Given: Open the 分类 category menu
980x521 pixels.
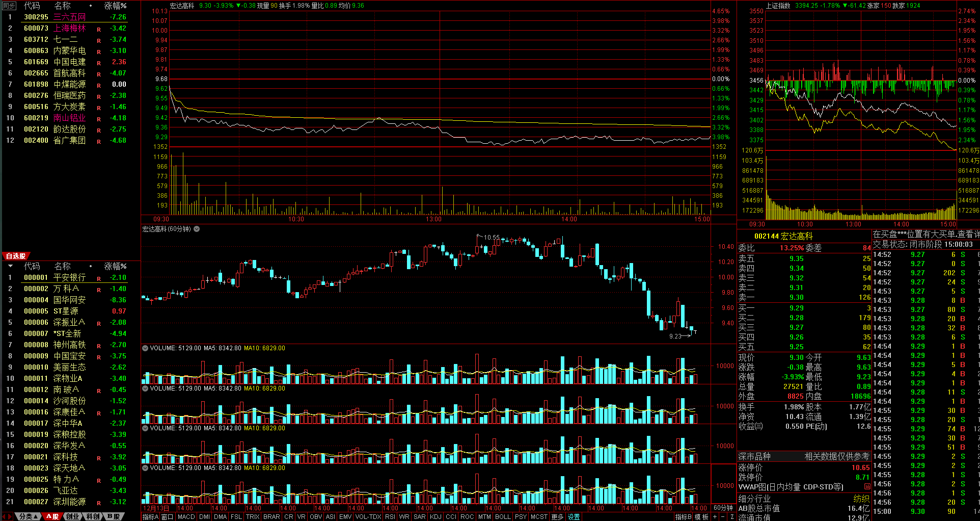Looking at the screenshot, I should coord(29,516).
